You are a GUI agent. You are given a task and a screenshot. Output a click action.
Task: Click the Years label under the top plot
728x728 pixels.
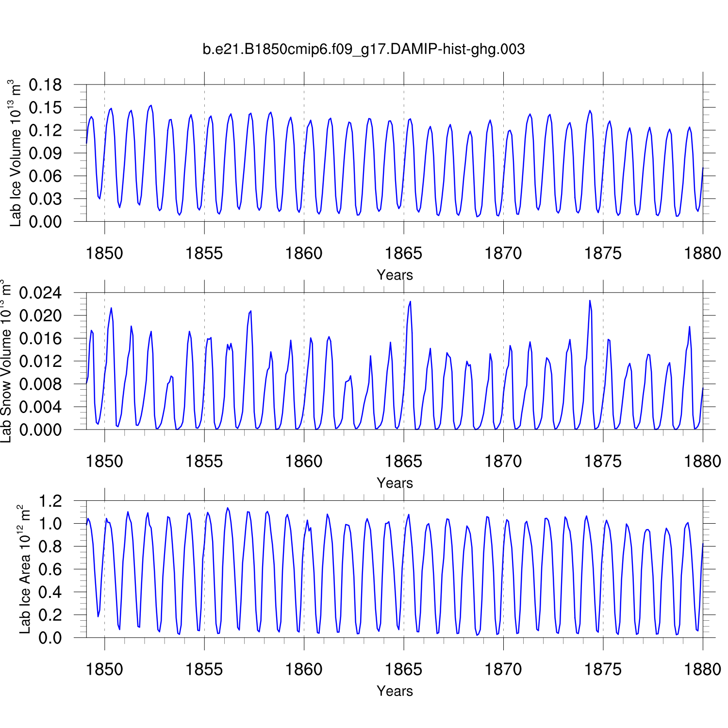click(395, 275)
